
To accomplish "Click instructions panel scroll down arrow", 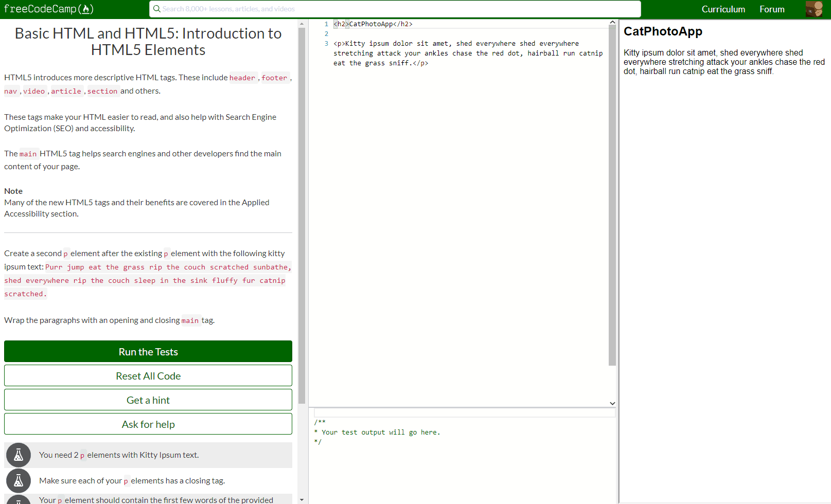I will (x=302, y=500).
